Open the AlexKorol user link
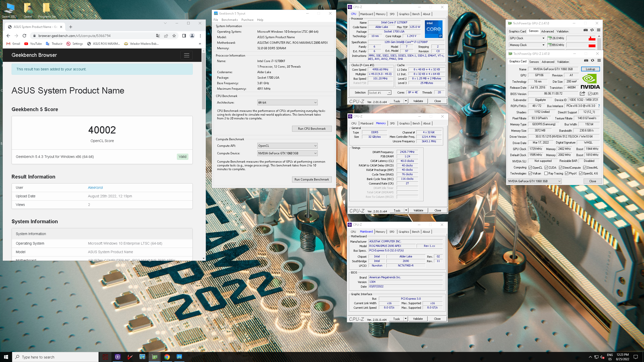 [x=95, y=188]
